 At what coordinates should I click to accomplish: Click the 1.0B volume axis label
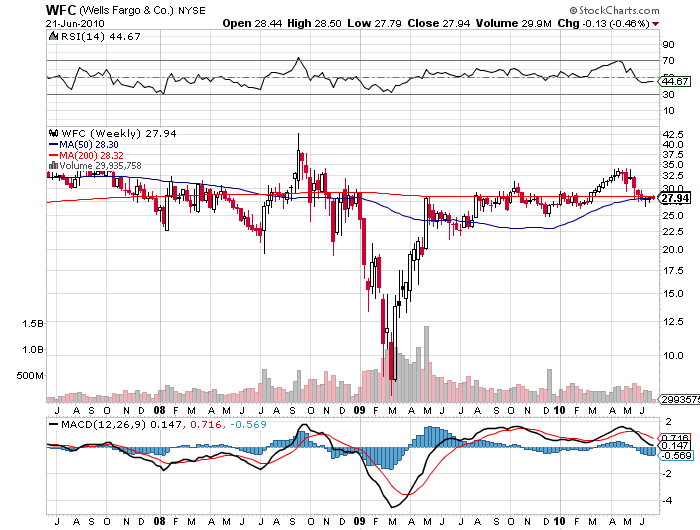(33, 350)
